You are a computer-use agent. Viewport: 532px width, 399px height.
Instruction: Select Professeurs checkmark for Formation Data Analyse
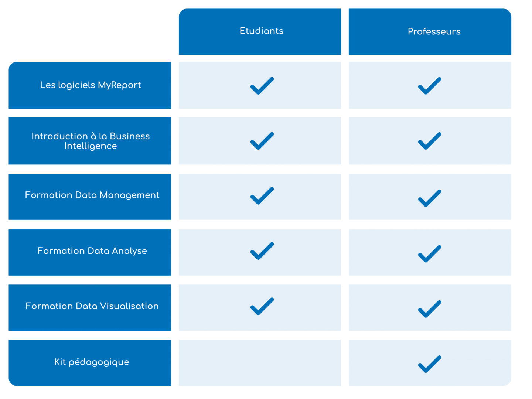(430, 253)
